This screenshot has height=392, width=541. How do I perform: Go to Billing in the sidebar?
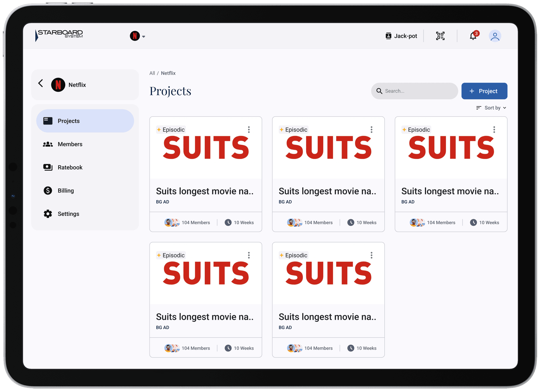[x=66, y=191]
